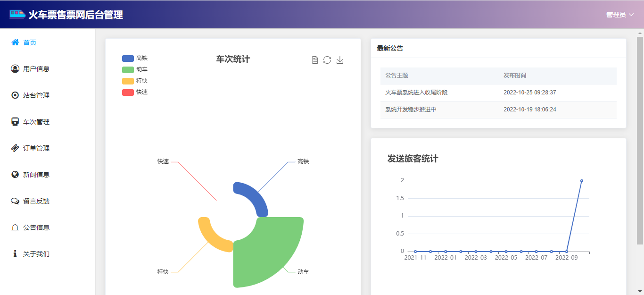Image resolution: width=644 pixels, height=295 pixels.
Task: Go to 用户信息 page
Action: (x=36, y=69)
